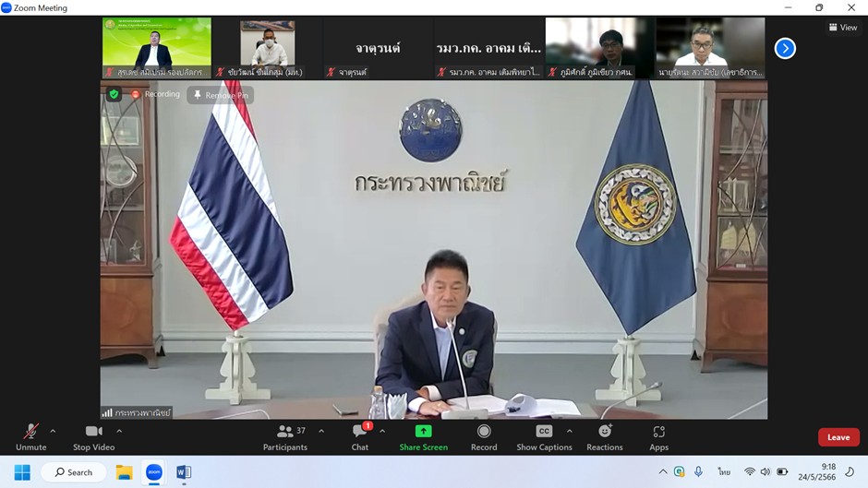868x488 pixels.
Task: Open the Participants panel
Action: click(x=285, y=437)
